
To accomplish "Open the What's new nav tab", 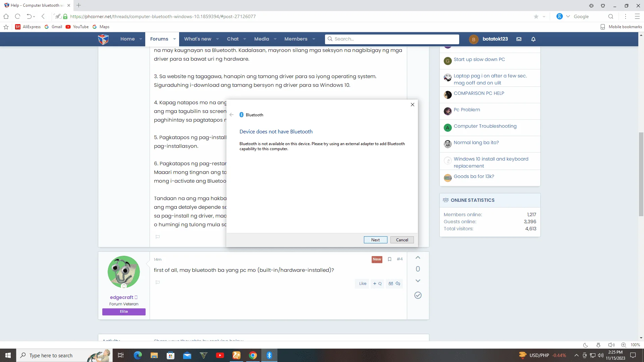I will click(x=198, y=39).
